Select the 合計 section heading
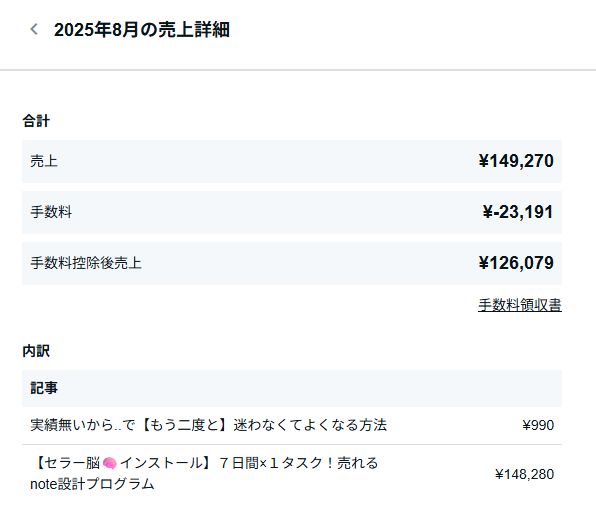The image size is (596, 529). [x=36, y=121]
